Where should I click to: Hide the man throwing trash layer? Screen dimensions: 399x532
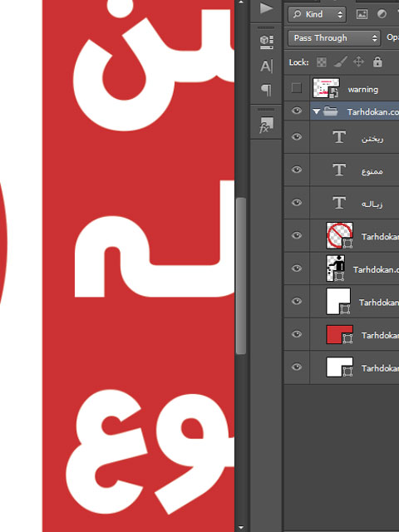297,268
